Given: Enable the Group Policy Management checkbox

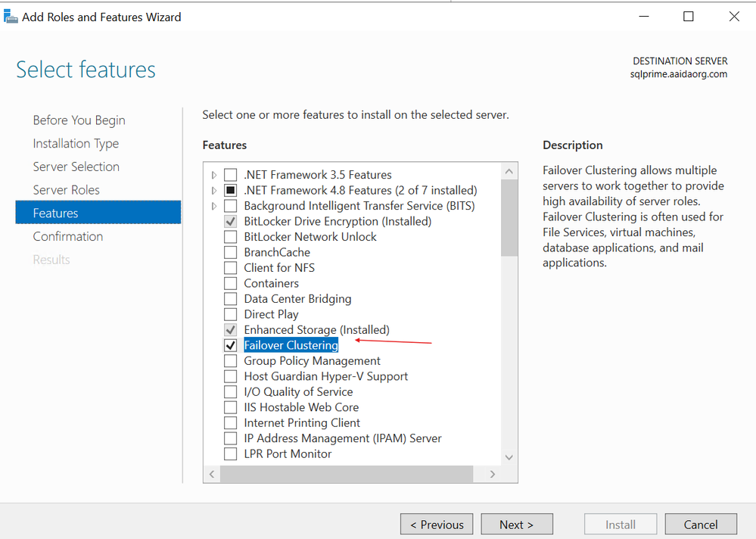Looking at the screenshot, I should [231, 360].
